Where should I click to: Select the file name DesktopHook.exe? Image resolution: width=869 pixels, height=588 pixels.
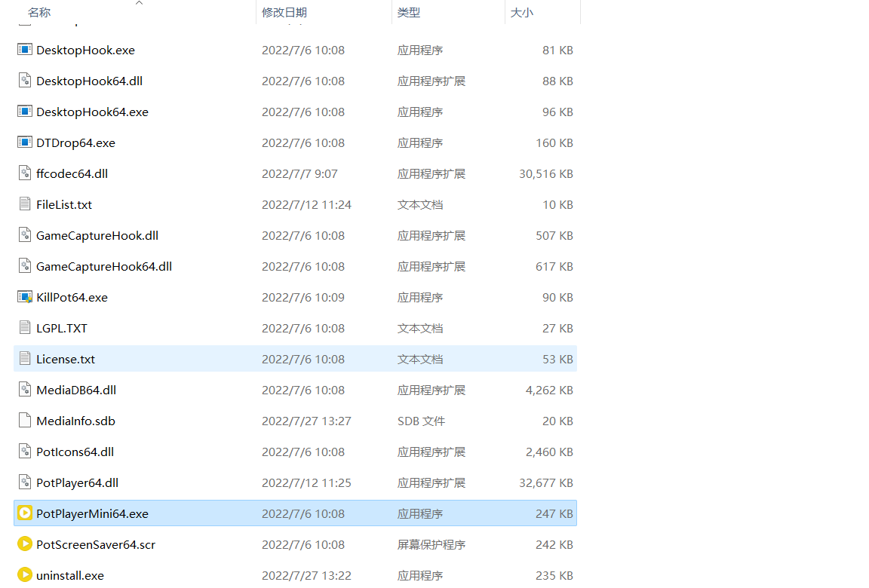(x=85, y=50)
